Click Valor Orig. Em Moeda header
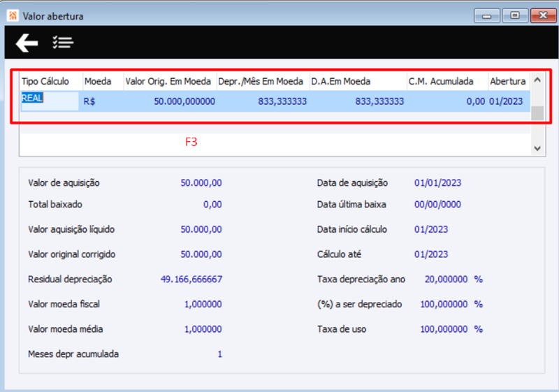The height and width of the screenshot is (392, 559). point(170,81)
